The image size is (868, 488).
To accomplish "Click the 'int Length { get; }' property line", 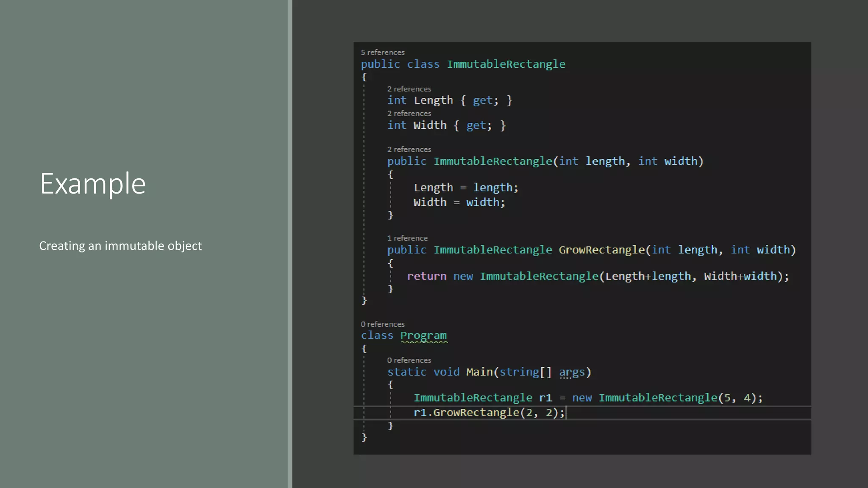I will click(x=450, y=101).
